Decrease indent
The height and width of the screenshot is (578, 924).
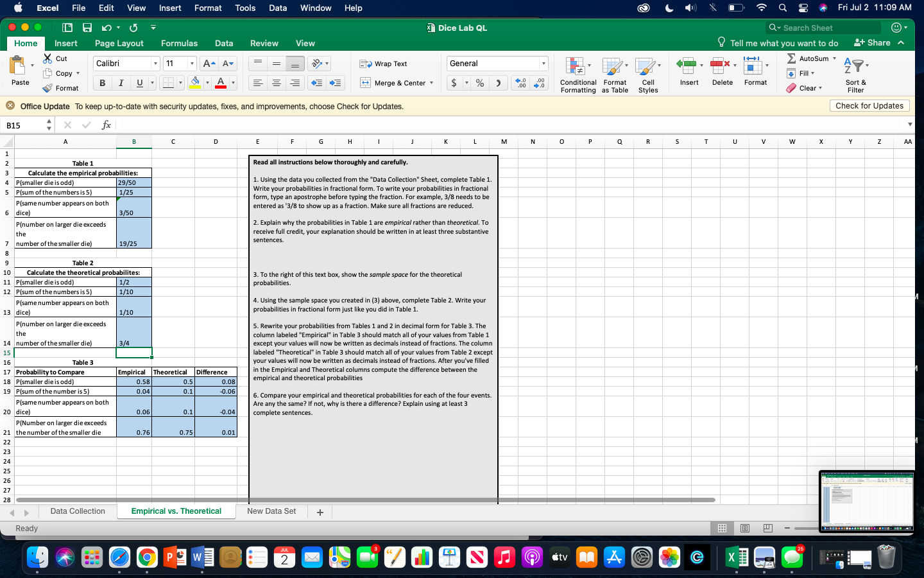[x=316, y=83]
